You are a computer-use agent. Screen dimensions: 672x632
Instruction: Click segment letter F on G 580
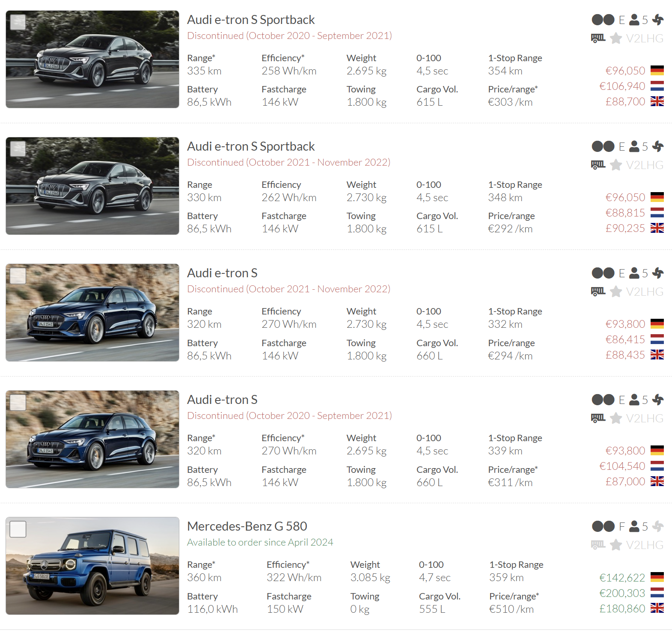click(622, 526)
